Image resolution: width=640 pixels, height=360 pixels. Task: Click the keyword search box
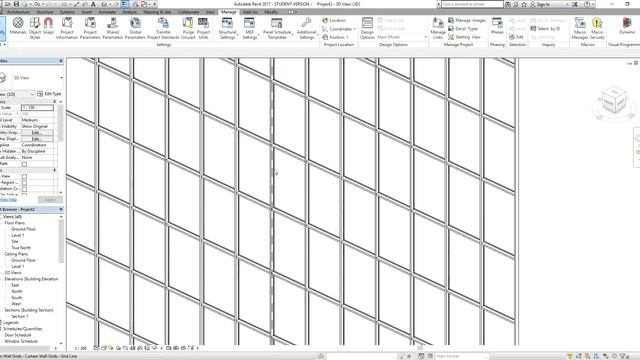tap(472, 4)
